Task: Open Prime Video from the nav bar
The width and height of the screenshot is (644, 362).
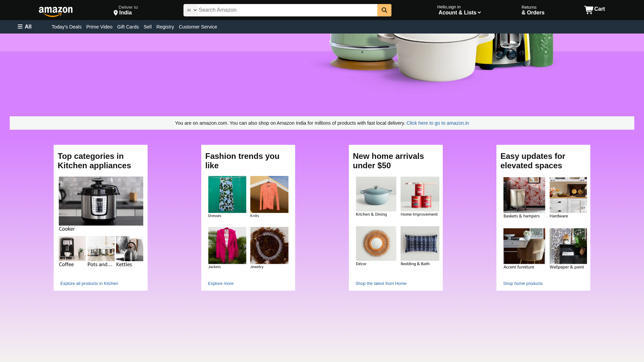Action: click(x=99, y=27)
